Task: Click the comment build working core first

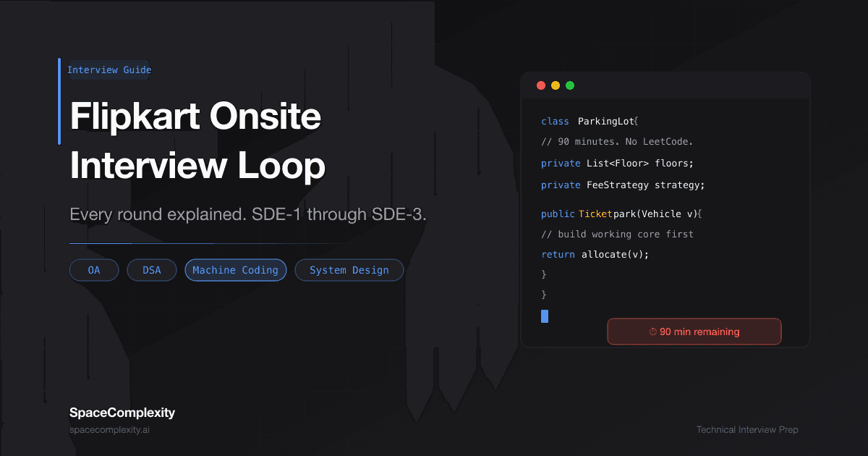Action: click(x=617, y=235)
